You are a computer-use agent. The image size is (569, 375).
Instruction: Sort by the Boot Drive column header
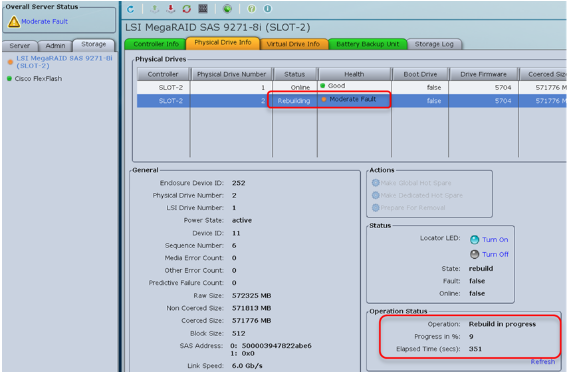click(x=420, y=74)
